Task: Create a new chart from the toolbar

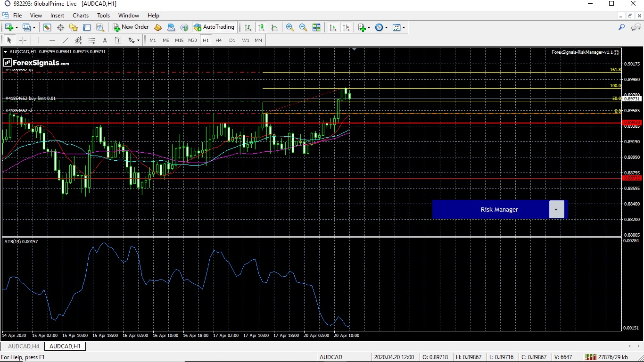Action: point(9,27)
